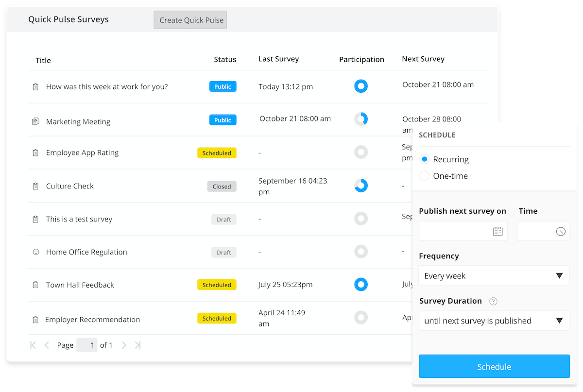Open the Survey Duration dropdown

pyautogui.click(x=494, y=321)
